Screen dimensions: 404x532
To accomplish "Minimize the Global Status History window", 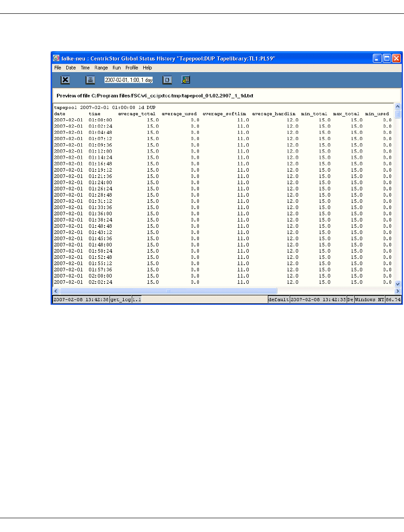I will point(377,58).
